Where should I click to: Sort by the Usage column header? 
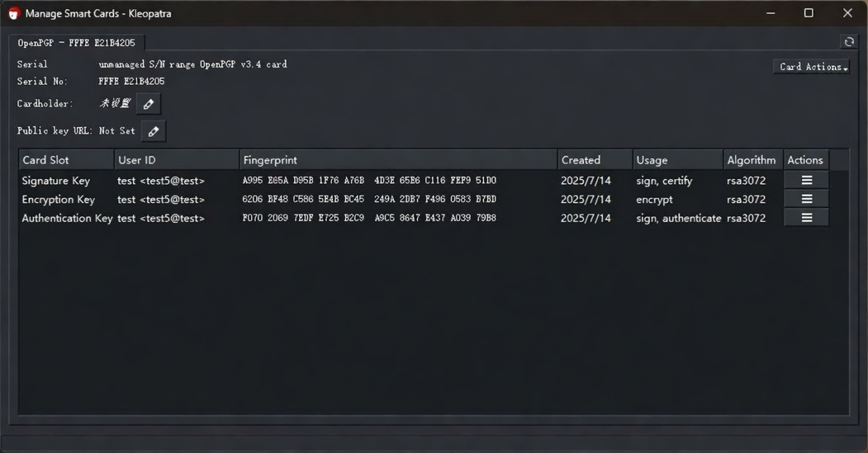coord(678,160)
